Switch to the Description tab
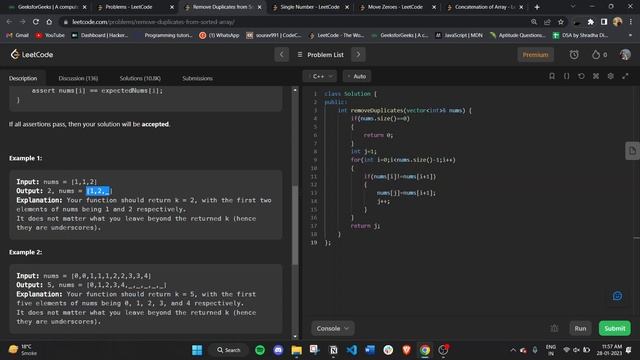Image resolution: width=640 pixels, height=360 pixels. [23, 78]
